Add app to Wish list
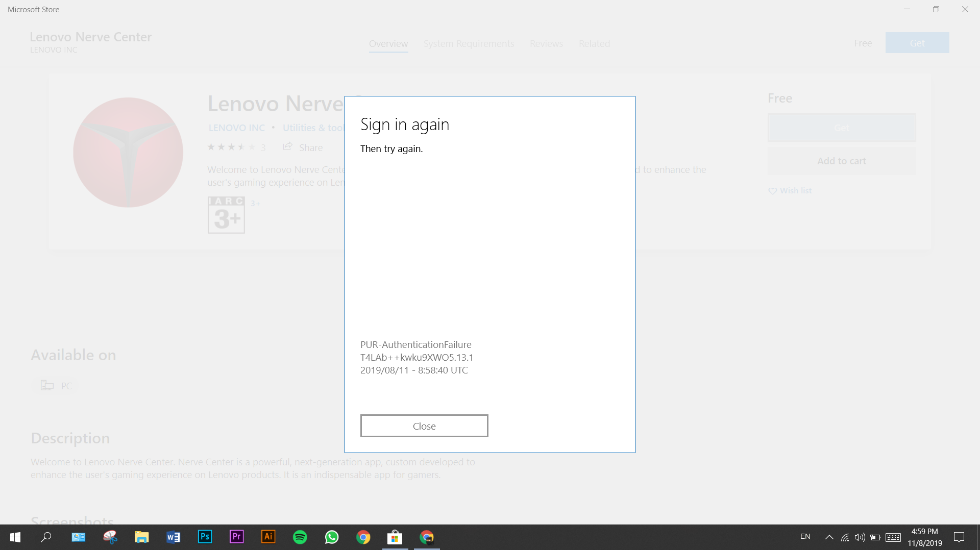Viewport: 980px width, 550px height. tap(790, 191)
